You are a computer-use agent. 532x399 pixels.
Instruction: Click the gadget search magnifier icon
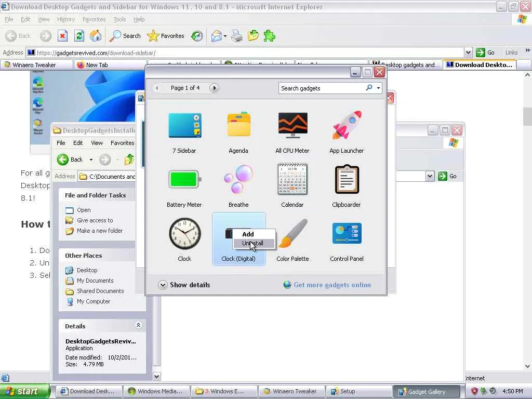click(x=369, y=88)
